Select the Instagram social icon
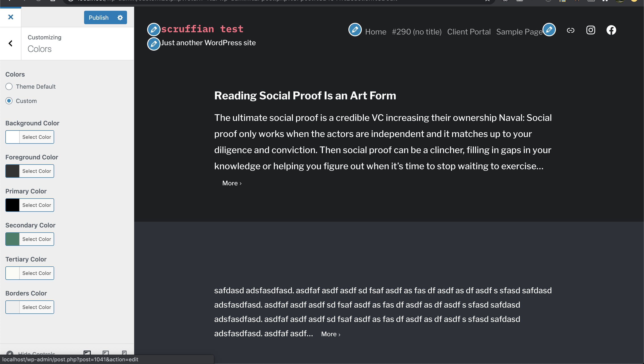This screenshot has width=644, height=364. pyautogui.click(x=591, y=30)
